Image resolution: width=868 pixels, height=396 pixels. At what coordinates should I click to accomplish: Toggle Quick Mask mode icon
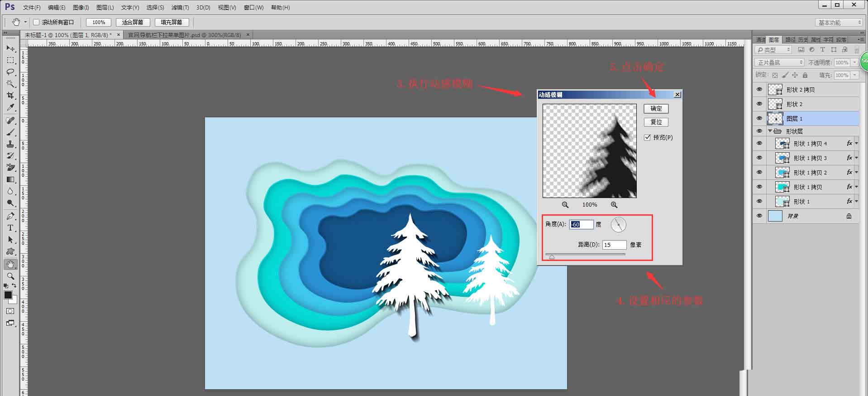(10, 311)
